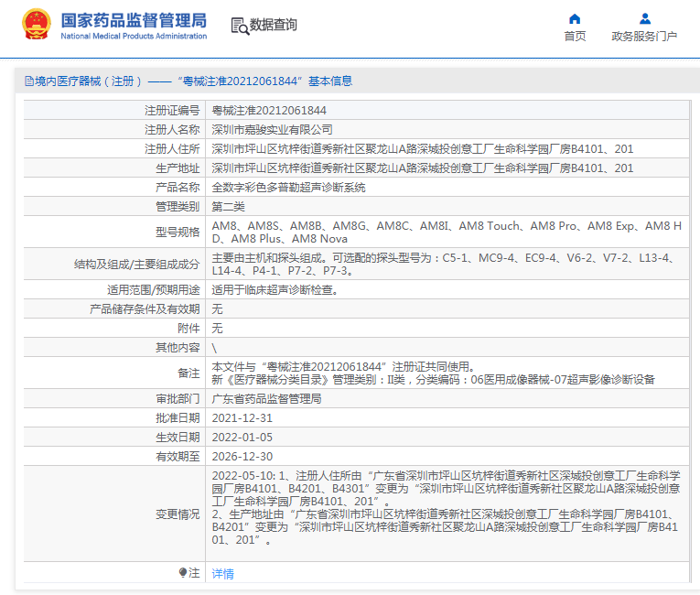Select registration number 粤械注准20212061844 value cell
700x595 pixels.
click(269, 110)
